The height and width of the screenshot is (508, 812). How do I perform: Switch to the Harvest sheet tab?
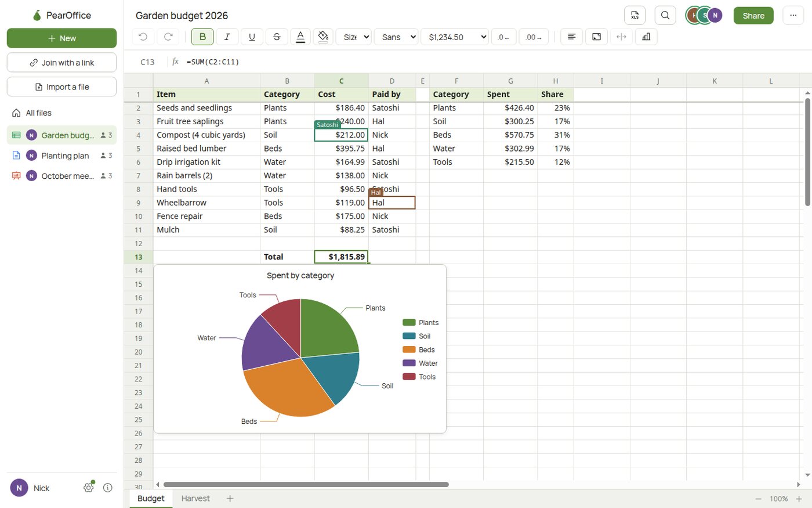pyautogui.click(x=195, y=498)
